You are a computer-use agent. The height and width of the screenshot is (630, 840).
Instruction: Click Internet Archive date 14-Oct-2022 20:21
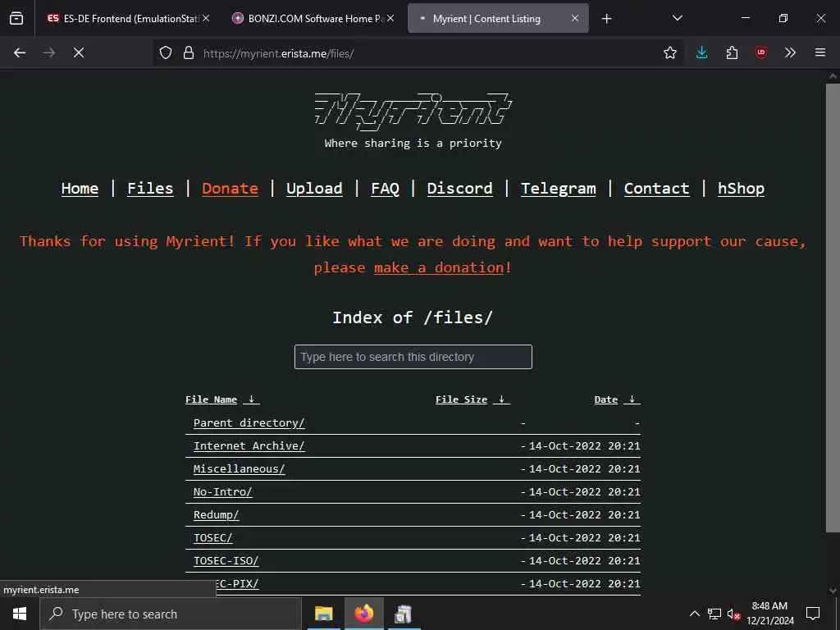584,445
